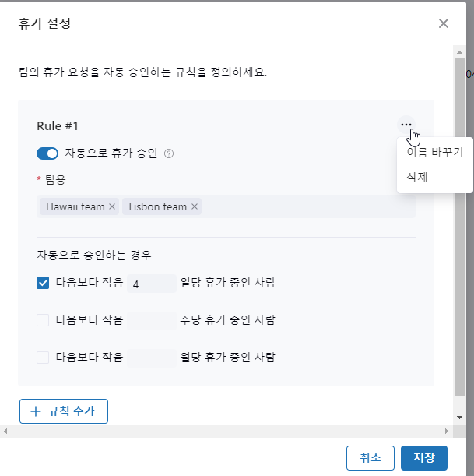Viewport: 474px width, 476px height.
Task: Uncheck the 일당 휴가 중인 사람 checkbox
Action: coord(44,283)
